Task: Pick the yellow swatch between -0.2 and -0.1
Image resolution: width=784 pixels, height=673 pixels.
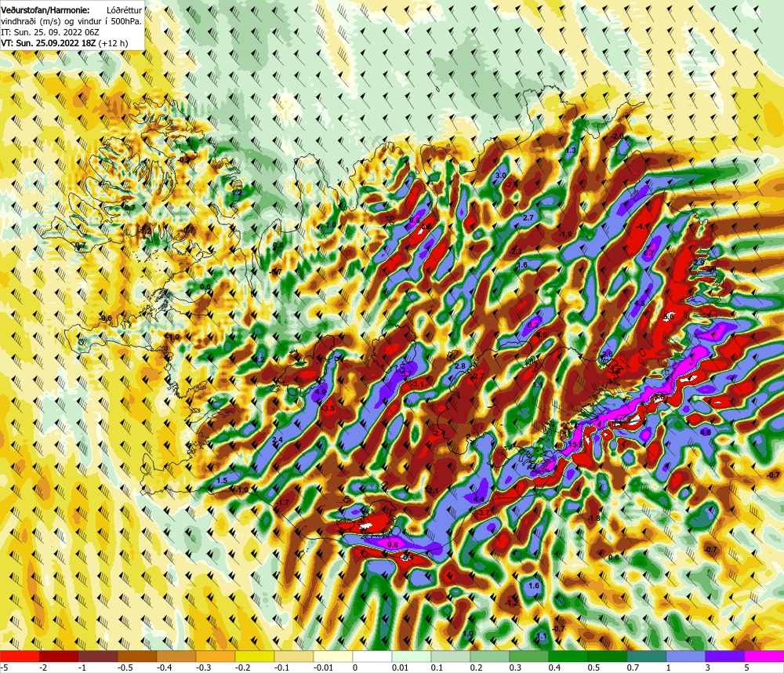Action: coord(255,656)
